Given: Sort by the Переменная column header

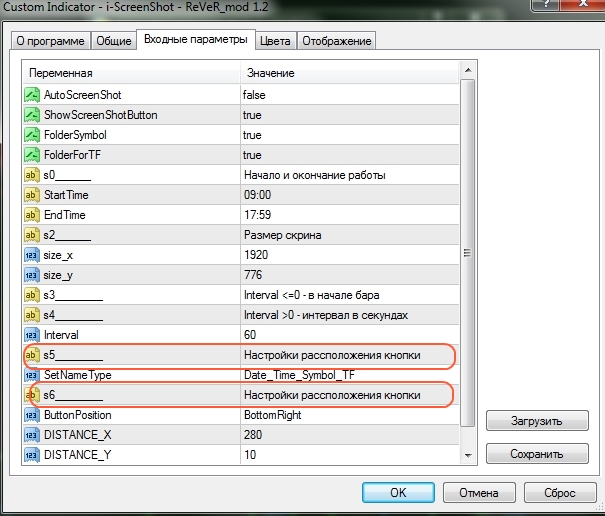Looking at the screenshot, I should click(x=131, y=73).
